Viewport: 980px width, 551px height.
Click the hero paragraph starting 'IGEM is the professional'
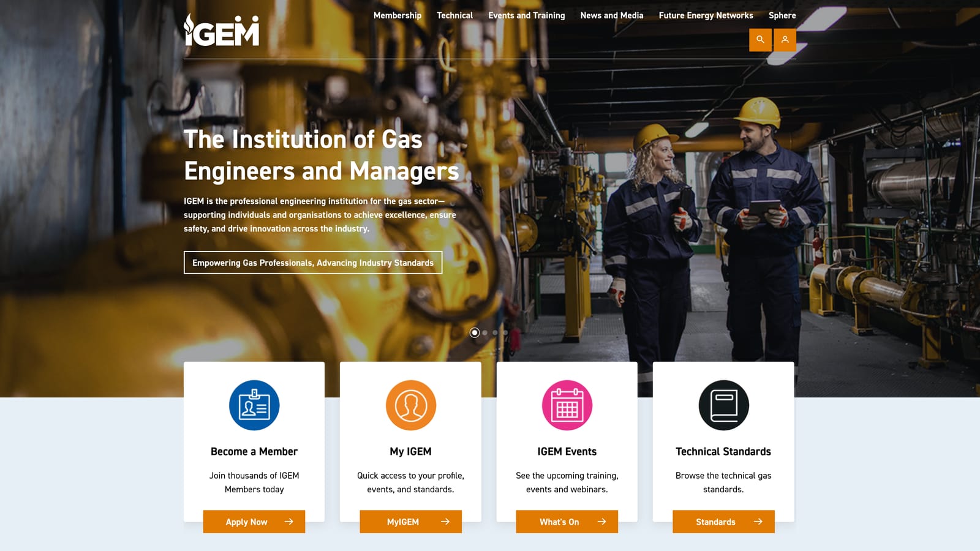[320, 215]
